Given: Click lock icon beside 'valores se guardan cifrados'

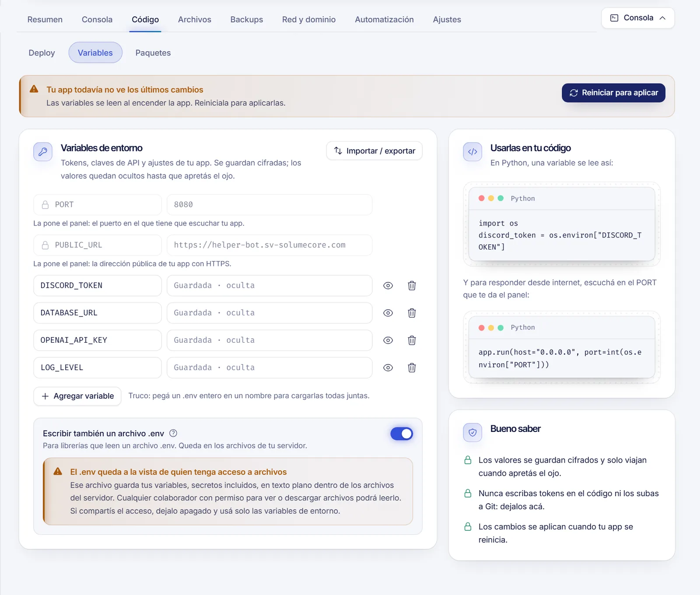Looking at the screenshot, I should [x=468, y=460].
